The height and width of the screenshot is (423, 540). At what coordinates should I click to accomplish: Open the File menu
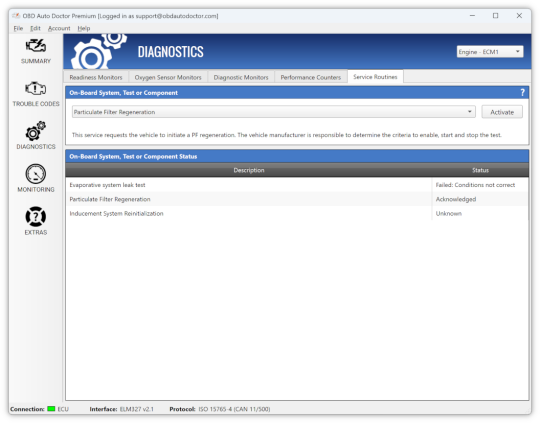[18, 28]
